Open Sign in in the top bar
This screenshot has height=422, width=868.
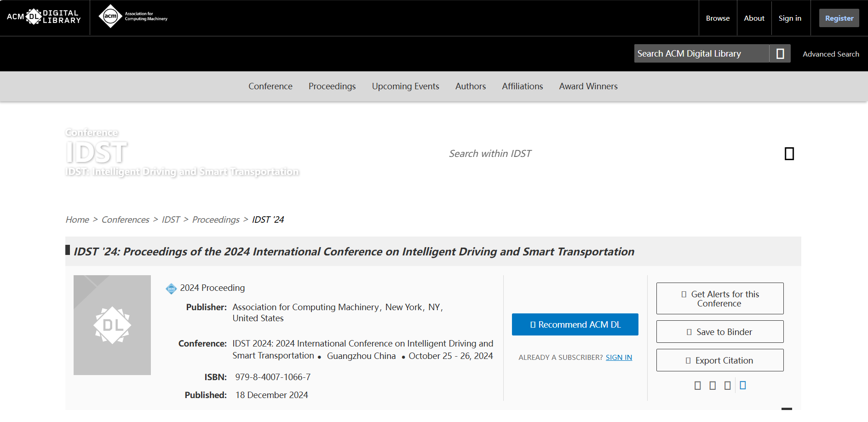tap(790, 18)
